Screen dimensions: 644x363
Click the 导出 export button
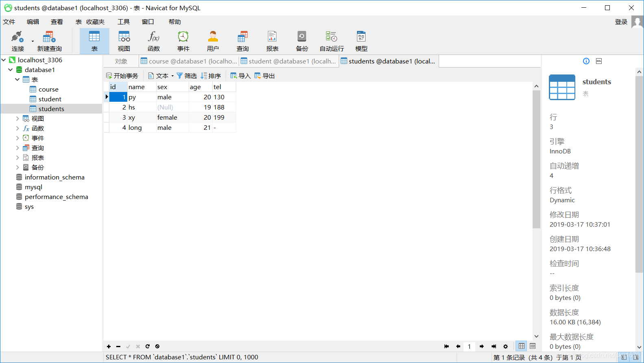(264, 76)
